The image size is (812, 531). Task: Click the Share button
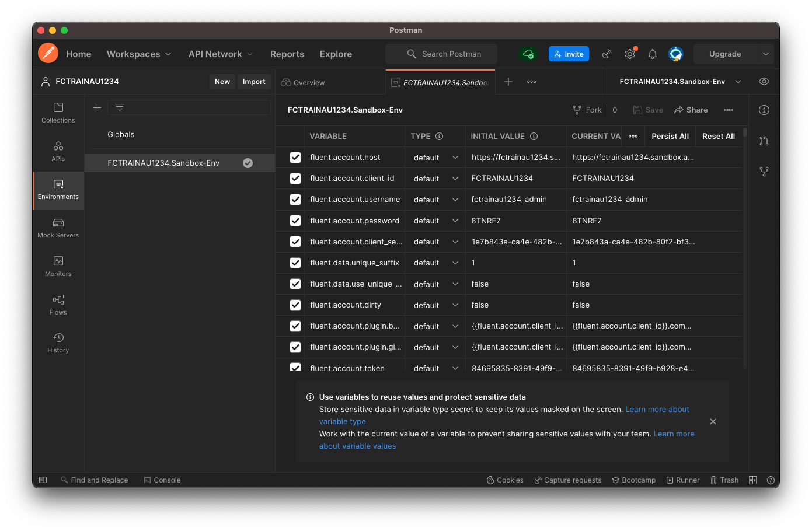click(x=691, y=110)
